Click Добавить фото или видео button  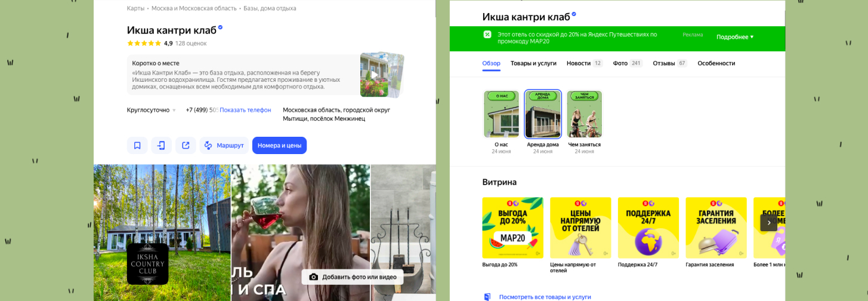coord(353,277)
